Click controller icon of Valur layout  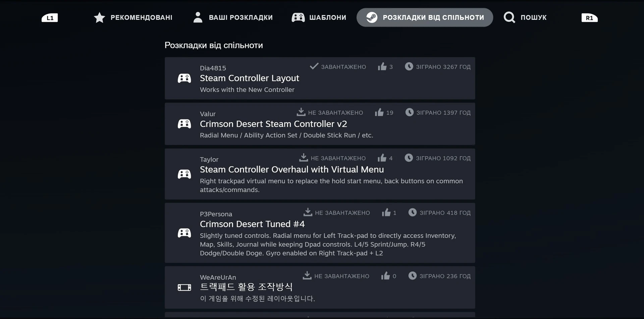[184, 124]
